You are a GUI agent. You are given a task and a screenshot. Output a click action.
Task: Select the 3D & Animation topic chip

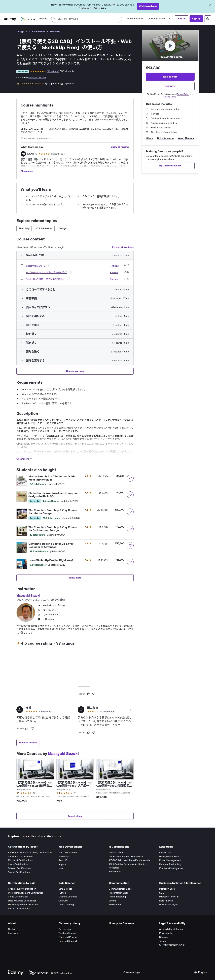click(44, 229)
